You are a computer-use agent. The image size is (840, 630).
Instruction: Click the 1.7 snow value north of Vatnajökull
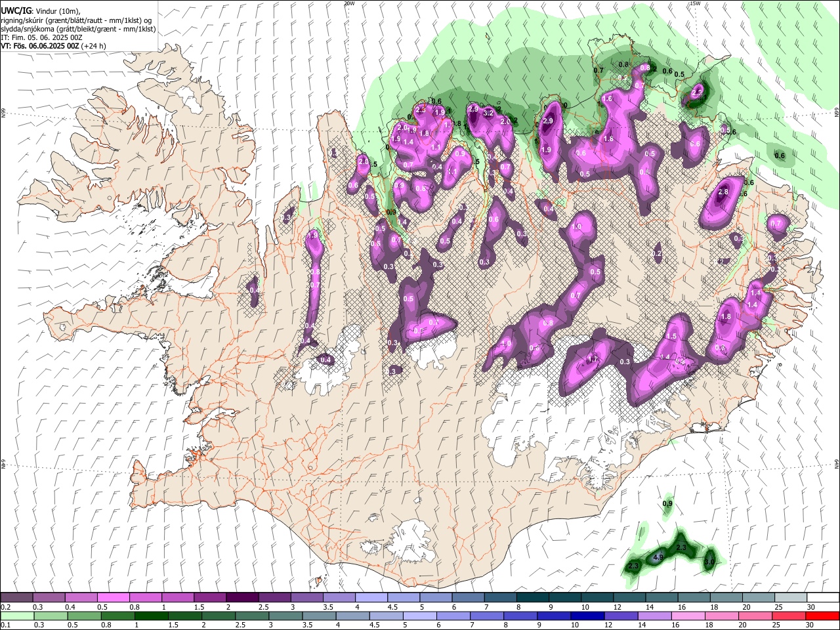click(593, 360)
